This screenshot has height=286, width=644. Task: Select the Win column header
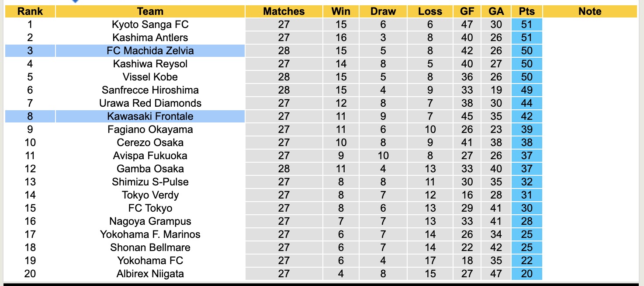tap(341, 11)
